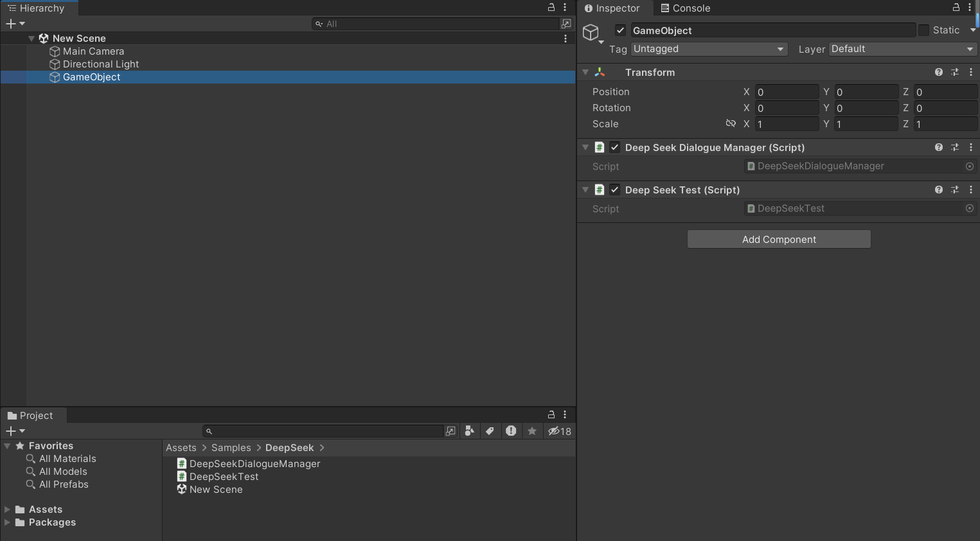Screen dimensions: 980x541
Task: Select All Materials favorite search
Action: pyautogui.click(x=61, y=459)
